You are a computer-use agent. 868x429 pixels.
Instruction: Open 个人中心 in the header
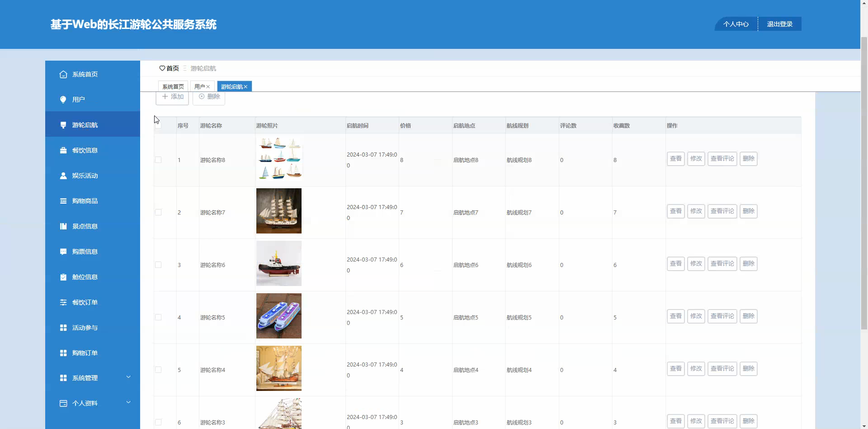point(736,24)
